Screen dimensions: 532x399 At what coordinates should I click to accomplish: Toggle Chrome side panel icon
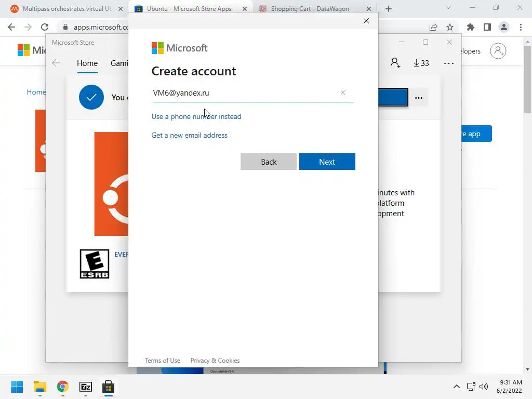click(487, 27)
